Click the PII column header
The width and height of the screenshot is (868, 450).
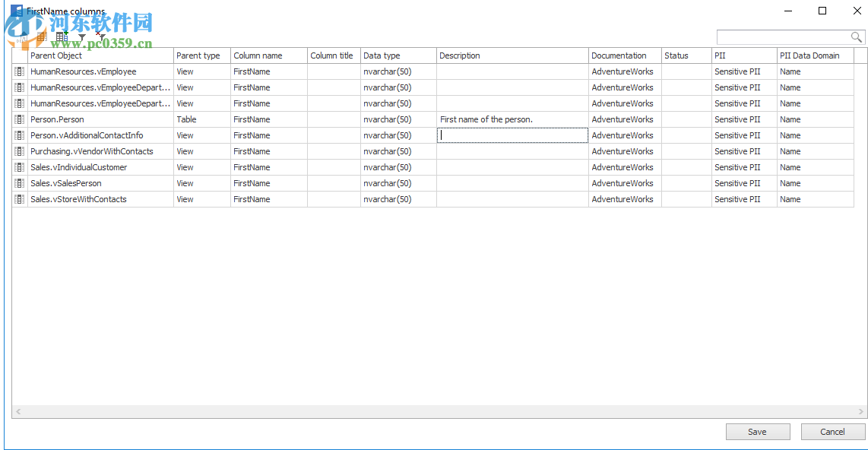click(744, 55)
